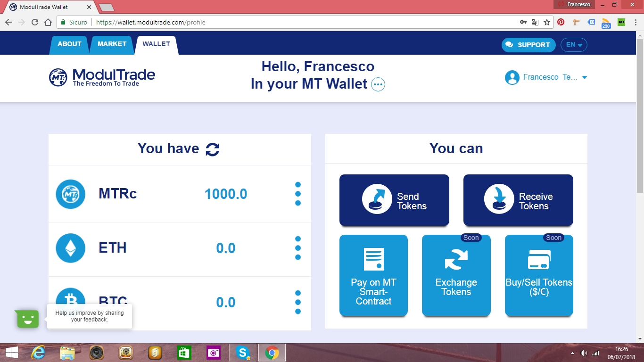
Task: Click the ellipsis next to MT Wallet
Action: coord(378,84)
